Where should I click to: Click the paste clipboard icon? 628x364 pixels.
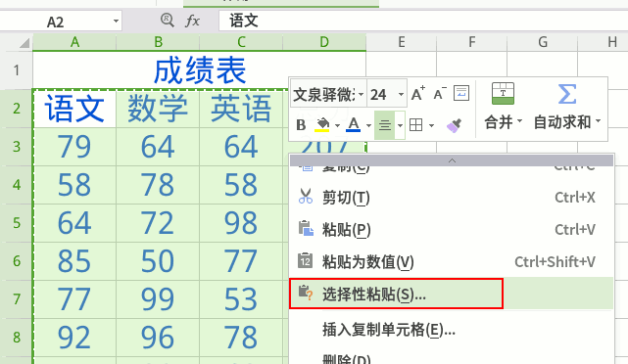click(x=306, y=229)
